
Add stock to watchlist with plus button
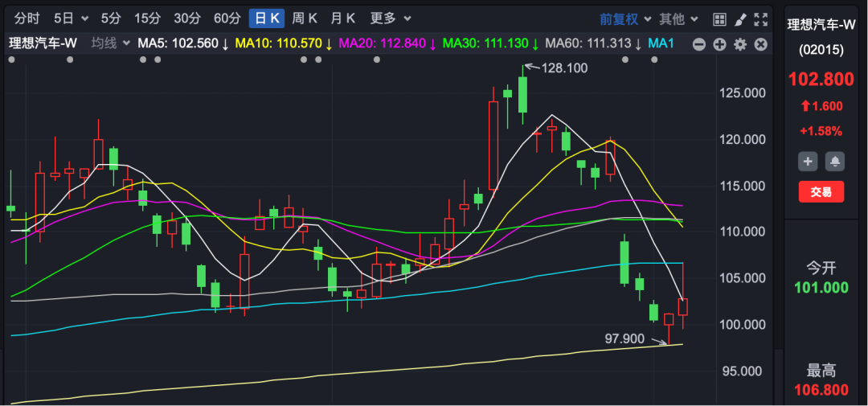808,161
